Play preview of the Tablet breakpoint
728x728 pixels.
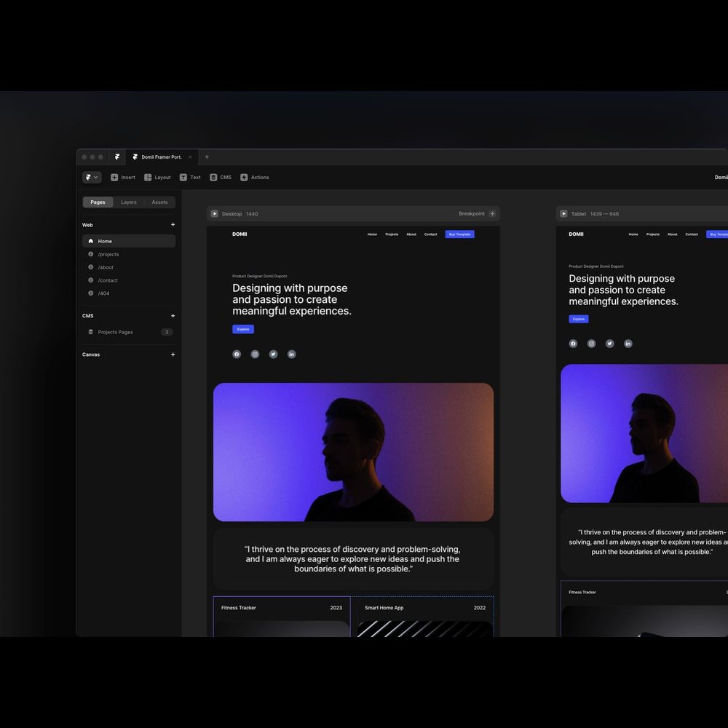point(563,214)
